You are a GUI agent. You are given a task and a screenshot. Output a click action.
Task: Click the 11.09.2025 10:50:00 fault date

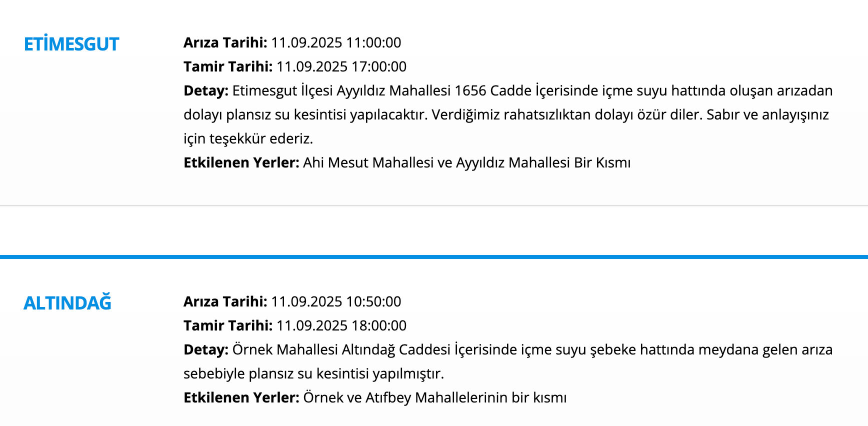(x=336, y=301)
